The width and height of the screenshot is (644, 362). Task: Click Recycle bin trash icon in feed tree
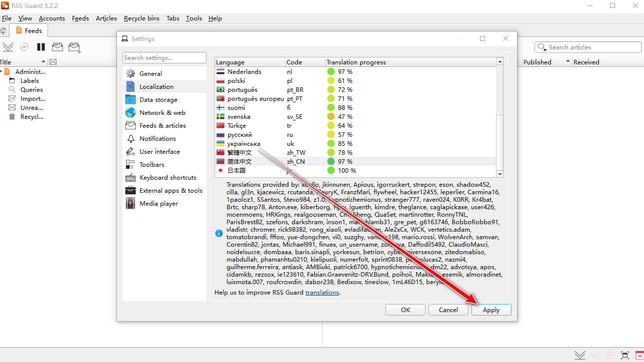[12, 116]
